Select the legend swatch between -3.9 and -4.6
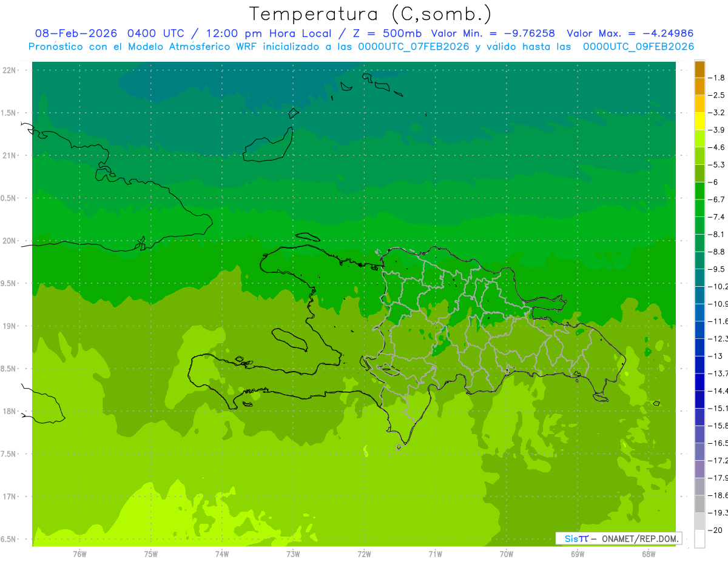The width and height of the screenshot is (728, 562). 700,139
